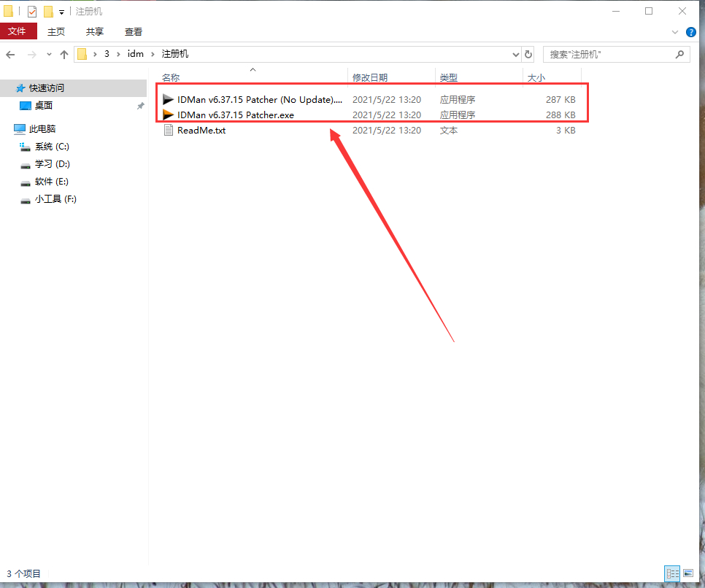Click the 系统 (C:) drive icon
705x588 pixels.
pyautogui.click(x=25, y=147)
